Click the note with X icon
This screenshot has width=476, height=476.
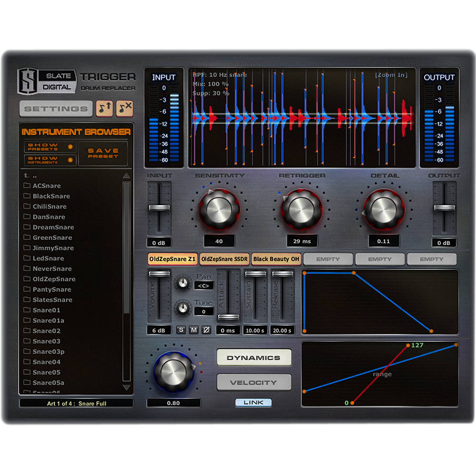click(x=125, y=109)
